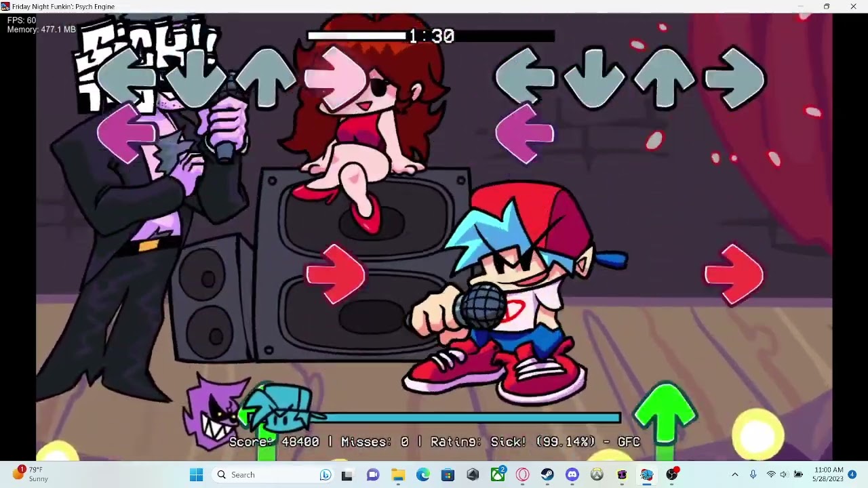The image size is (868, 488).
Task: Open the OBS icon with red badge
Action: point(672,474)
